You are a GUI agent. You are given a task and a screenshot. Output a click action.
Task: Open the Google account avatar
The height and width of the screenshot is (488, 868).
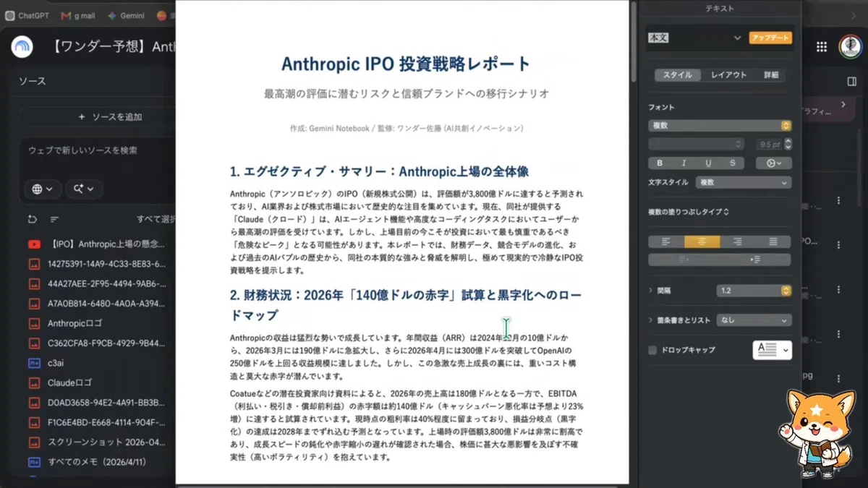click(x=851, y=46)
